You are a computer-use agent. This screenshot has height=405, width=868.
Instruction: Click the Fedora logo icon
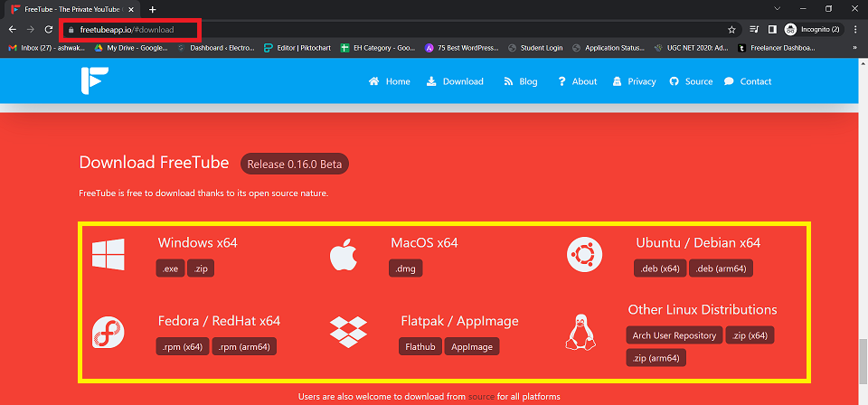[x=108, y=333]
